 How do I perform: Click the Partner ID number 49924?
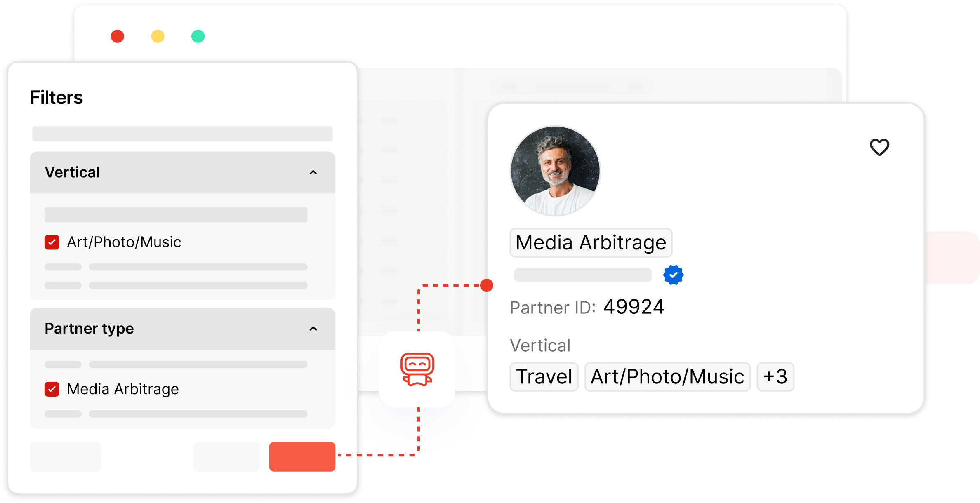pos(634,307)
